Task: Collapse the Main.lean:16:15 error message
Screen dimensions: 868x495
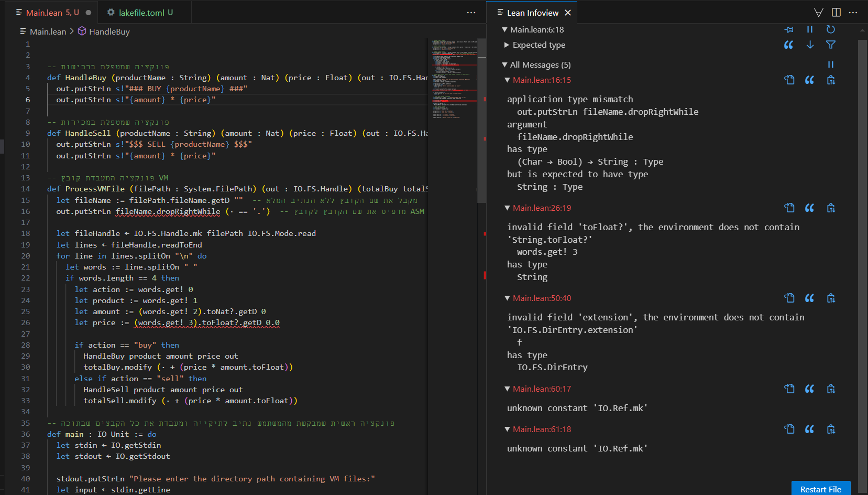Action: 507,80
